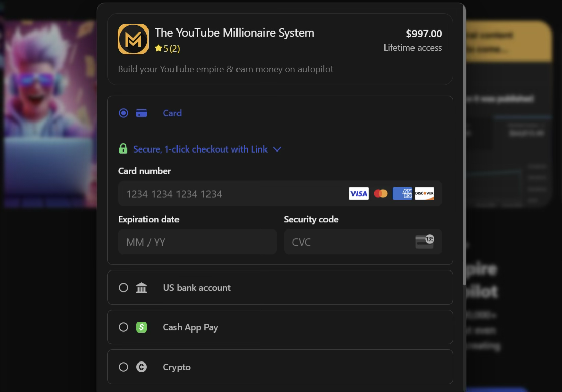The width and height of the screenshot is (562, 392).
Task: Click the Secure, 1-click checkout with Link text
Action: click(200, 149)
